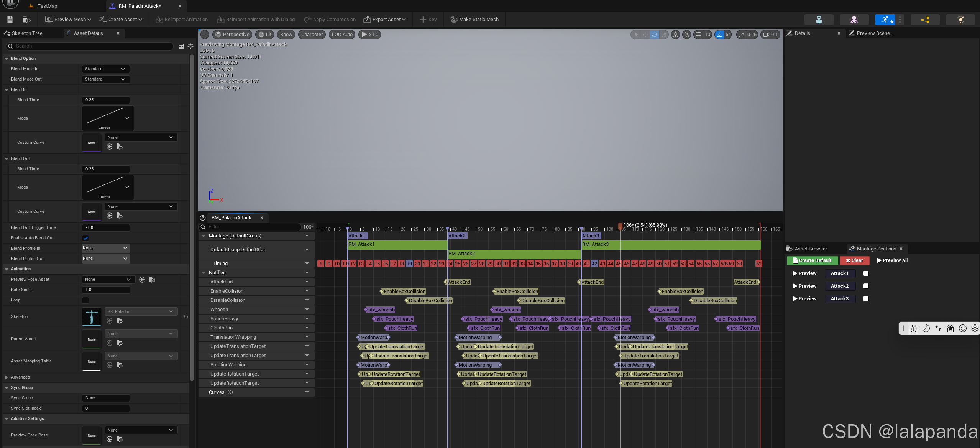Open the Skeleton editor mode icon
The height and width of the screenshot is (448, 980).
(819, 20)
